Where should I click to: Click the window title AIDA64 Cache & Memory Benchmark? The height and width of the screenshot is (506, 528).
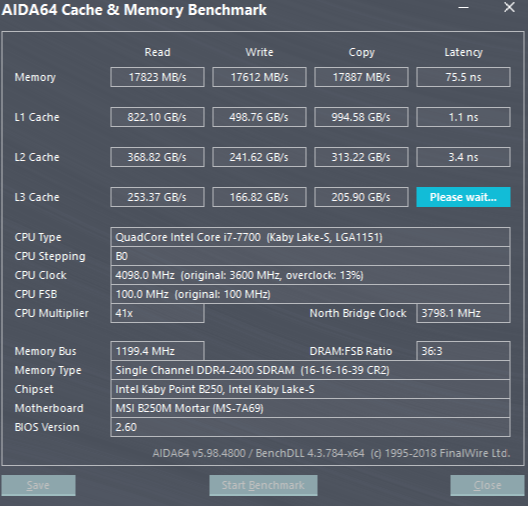coord(134,10)
